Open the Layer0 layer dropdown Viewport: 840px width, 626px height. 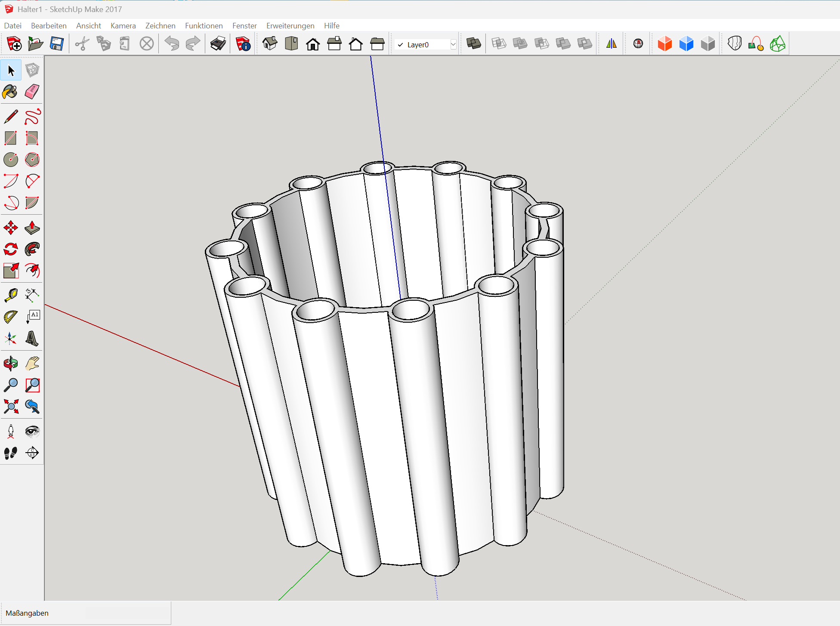tap(424, 45)
